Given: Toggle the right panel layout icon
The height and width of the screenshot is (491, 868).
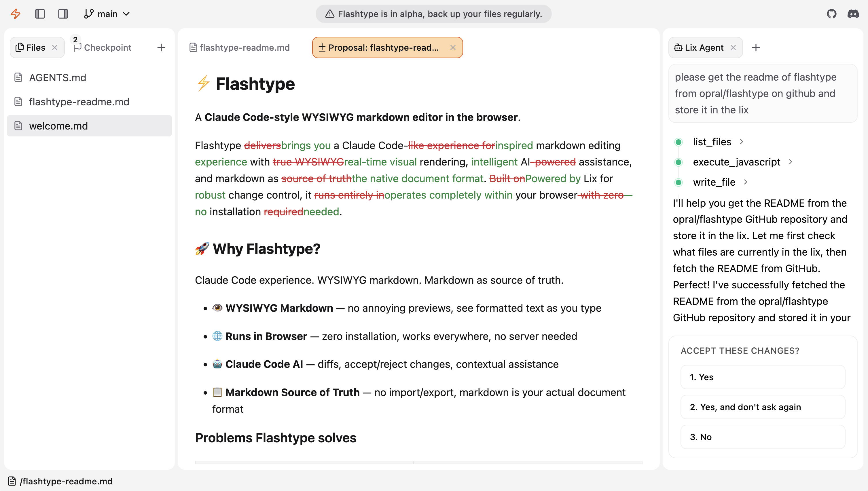Looking at the screenshot, I should 63,14.
